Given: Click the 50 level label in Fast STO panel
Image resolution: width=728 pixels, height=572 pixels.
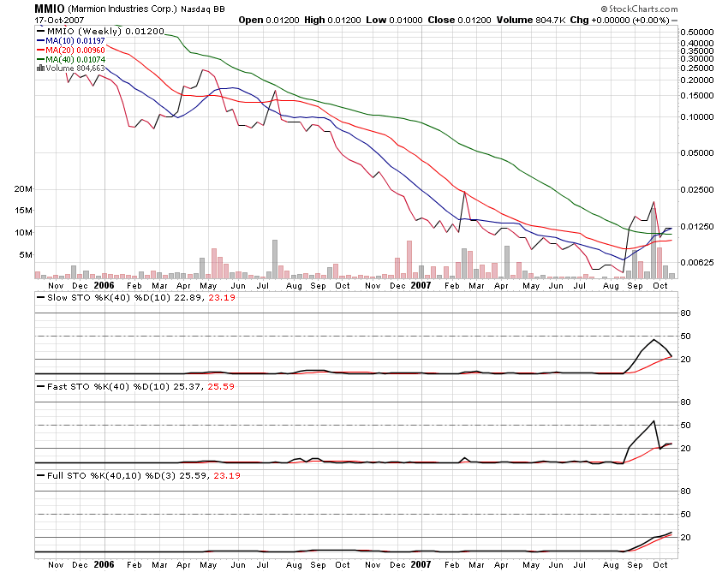Looking at the screenshot, I should click(x=686, y=426).
